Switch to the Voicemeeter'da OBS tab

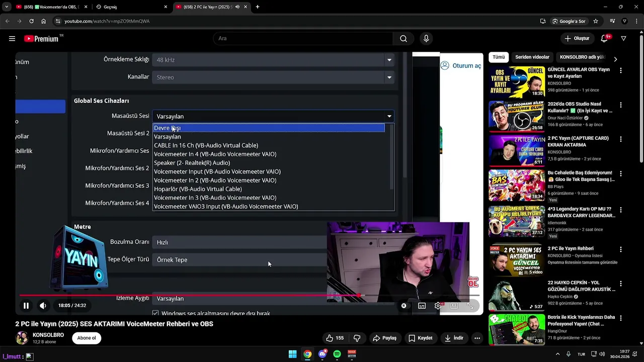[51, 7]
